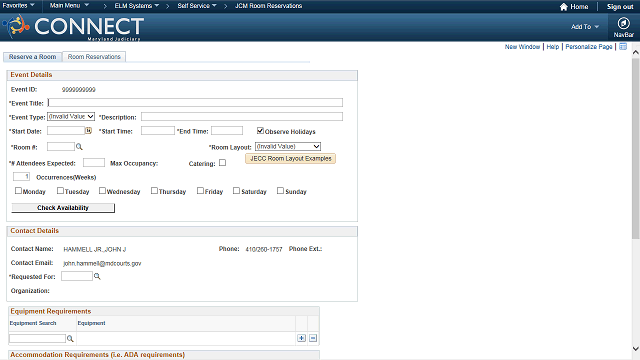The height and width of the screenshot is (360, 640).
Task: Click the Equipment Search lookup icon
Action: 70,338
